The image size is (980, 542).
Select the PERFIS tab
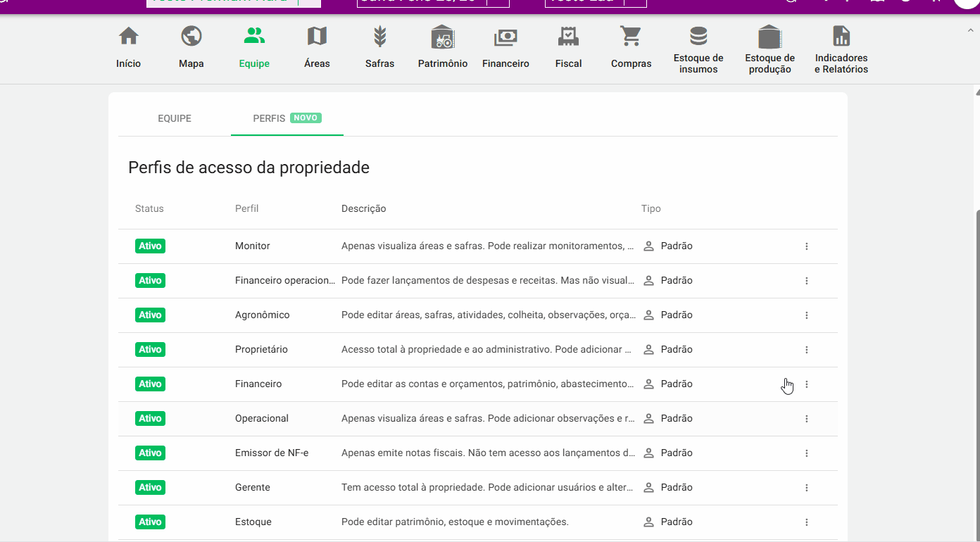coord(269,118)
